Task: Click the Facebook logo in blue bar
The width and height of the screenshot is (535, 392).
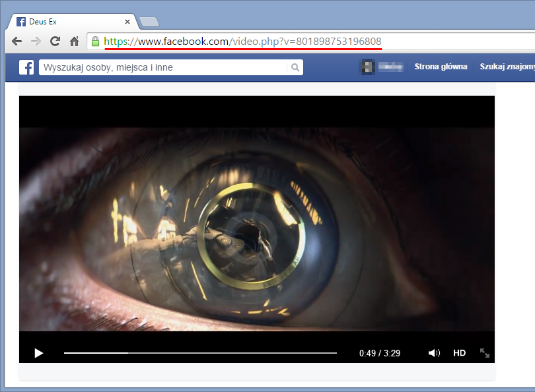Action: pyautogui.click(x=26, y=67)
